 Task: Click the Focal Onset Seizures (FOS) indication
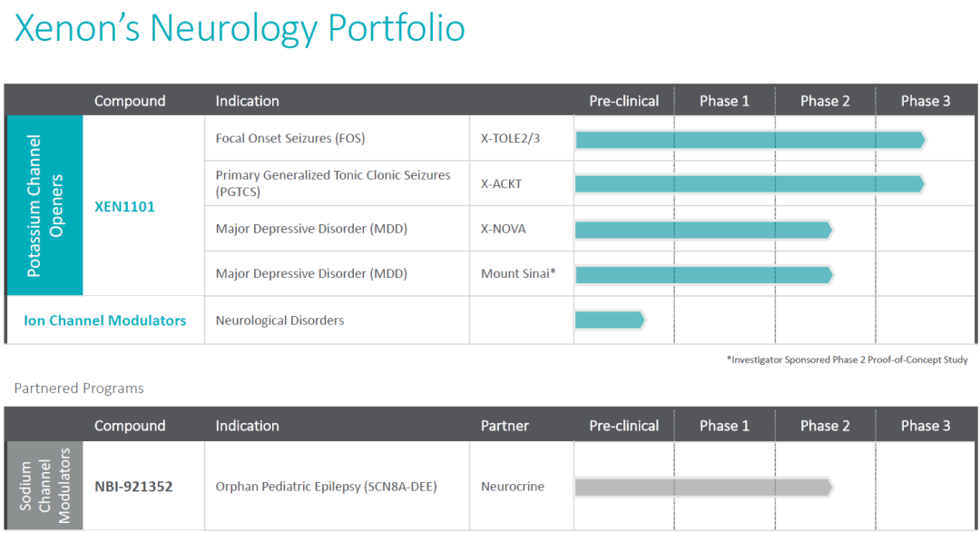click(x=289, y=139)
